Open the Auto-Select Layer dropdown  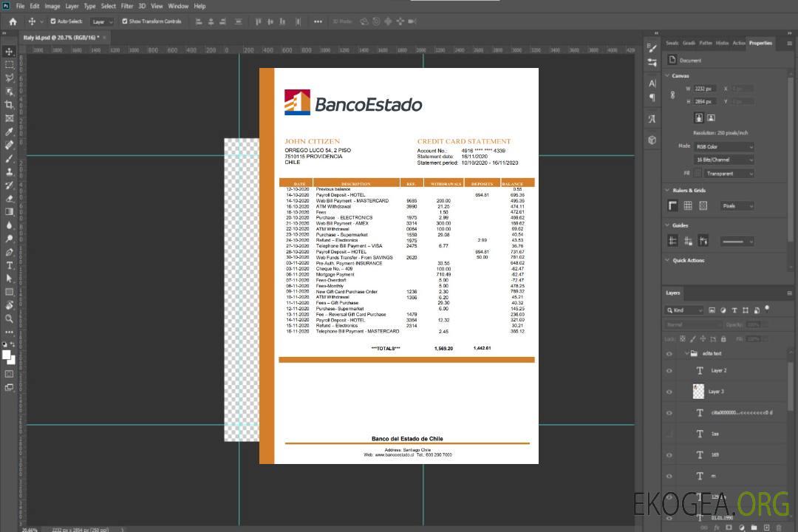coord(102,21)
